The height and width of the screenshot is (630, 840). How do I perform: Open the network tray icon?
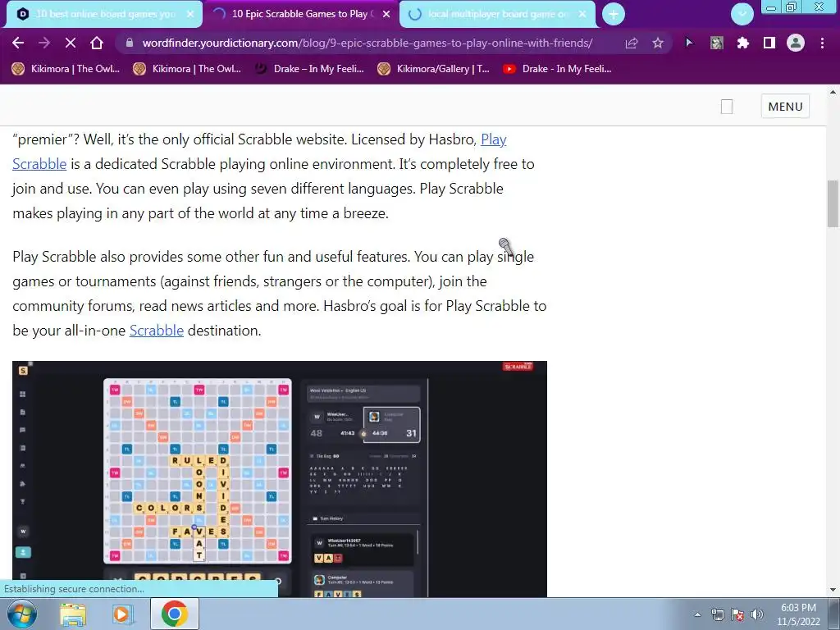click(717, 614)
